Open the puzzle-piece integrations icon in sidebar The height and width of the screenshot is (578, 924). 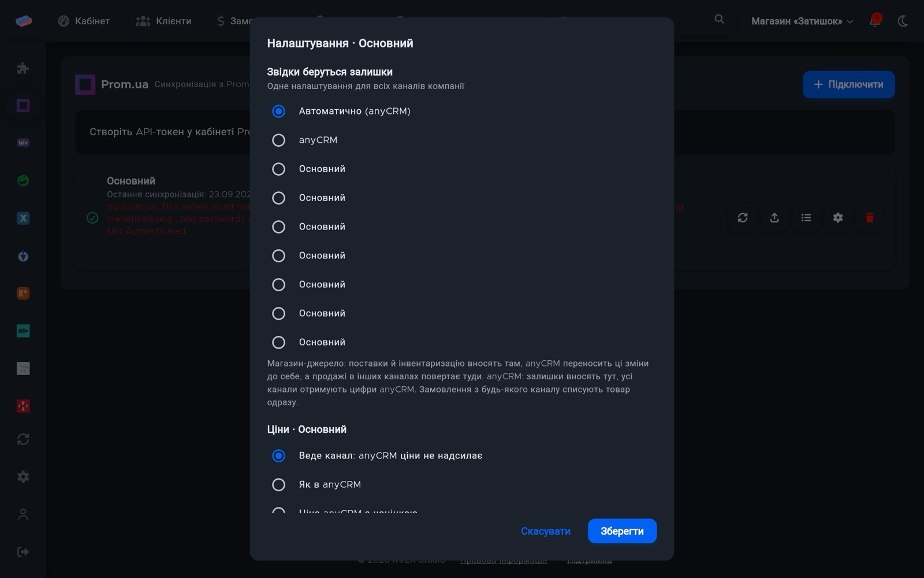point(23,68)
